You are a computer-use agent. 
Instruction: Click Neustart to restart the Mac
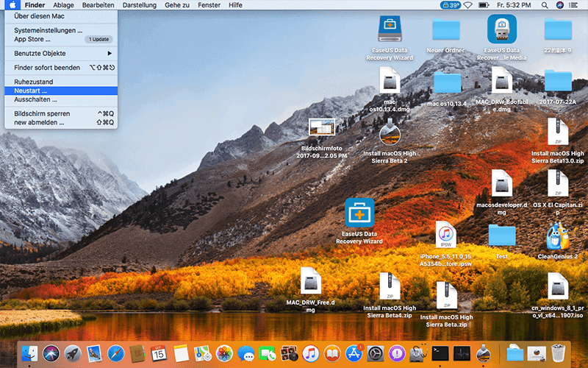pyautogui.click(x=61, y=91)
